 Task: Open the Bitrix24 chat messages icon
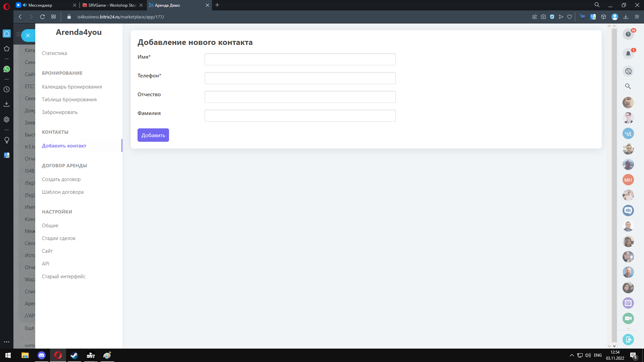(x=628, y=71)
